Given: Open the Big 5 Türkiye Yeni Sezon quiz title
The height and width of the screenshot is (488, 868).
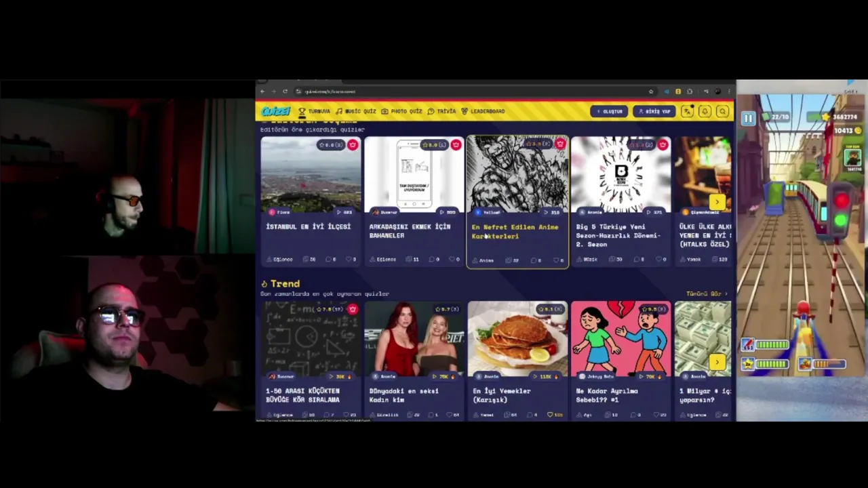Looking at the screenshot, I should [618, 235].
